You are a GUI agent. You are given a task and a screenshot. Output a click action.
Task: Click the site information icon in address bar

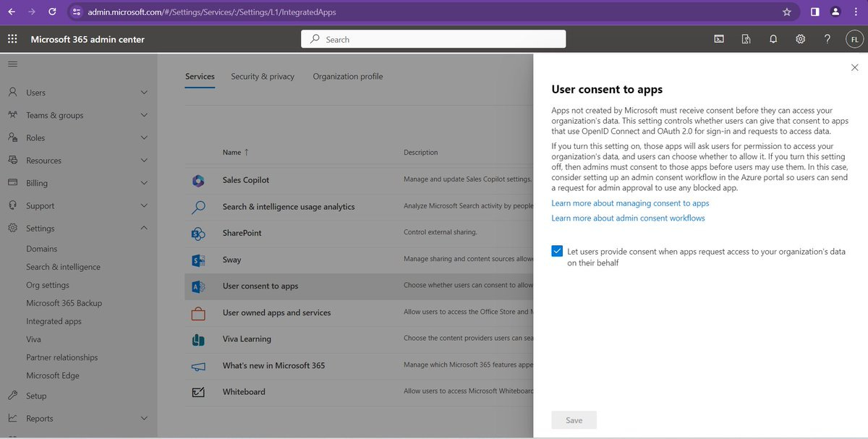pyautogui.click(x=77, y=12)
